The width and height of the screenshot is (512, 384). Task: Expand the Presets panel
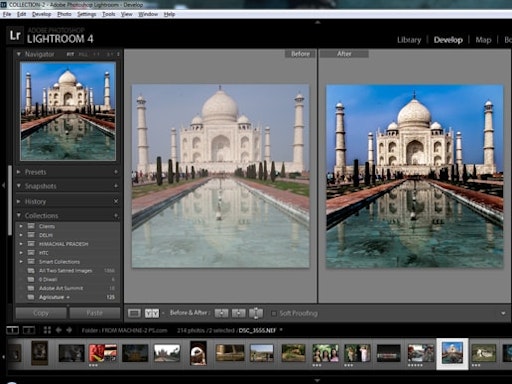pyautogui.click(x=19, y=172)
